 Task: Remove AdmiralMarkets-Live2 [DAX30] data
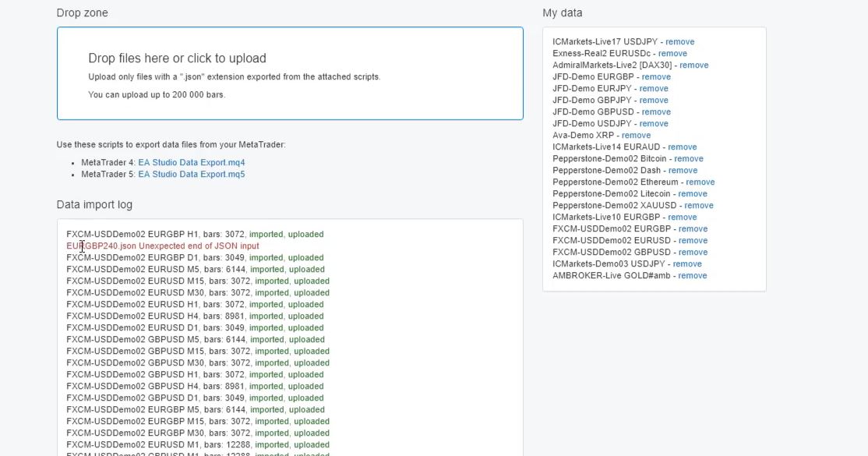pyautogui.click(x=693, y=65)
